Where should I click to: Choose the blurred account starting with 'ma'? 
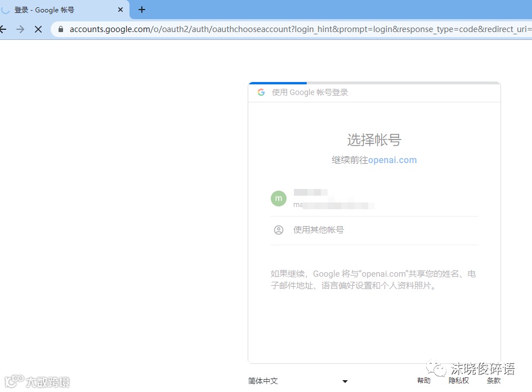coord(374,199)
